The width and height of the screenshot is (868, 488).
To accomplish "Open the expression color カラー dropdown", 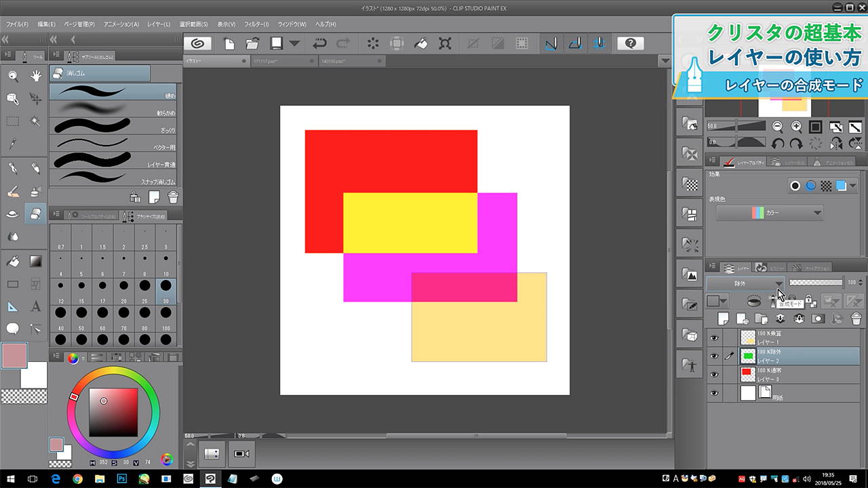I will click(770, 213).
